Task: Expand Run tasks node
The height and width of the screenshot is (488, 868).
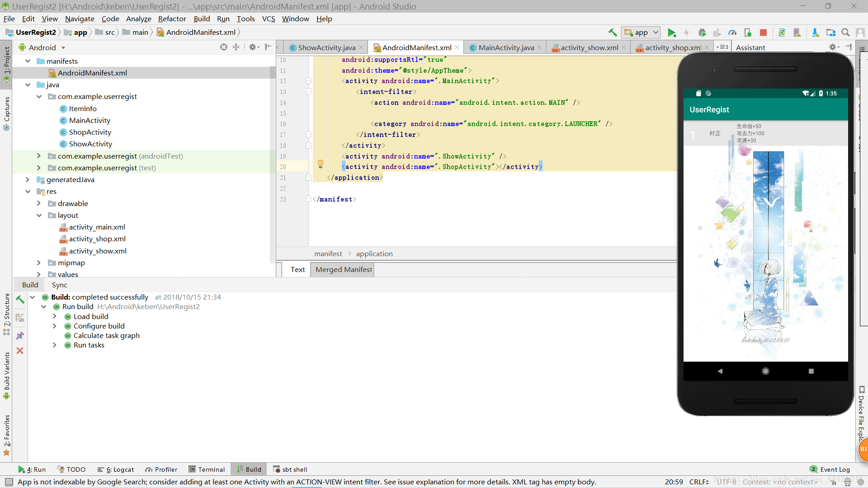Action: 55,345
